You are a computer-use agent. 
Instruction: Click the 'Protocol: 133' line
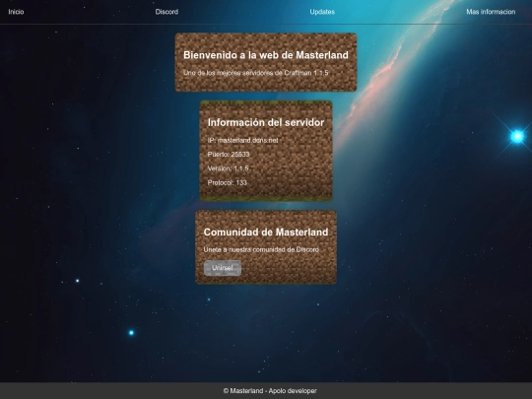pos(227,182)
